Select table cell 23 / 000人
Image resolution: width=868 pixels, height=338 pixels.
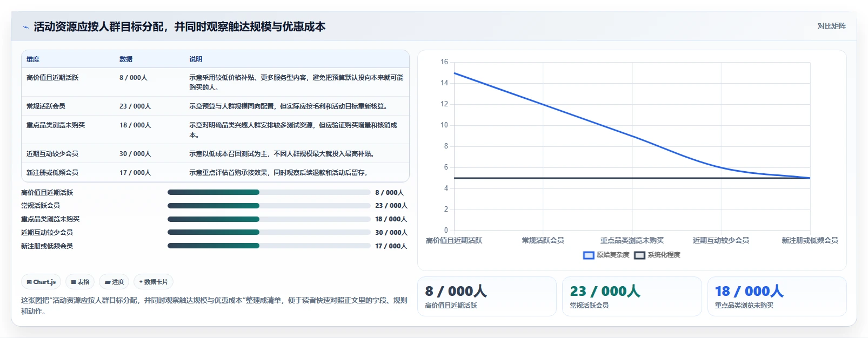135,106
